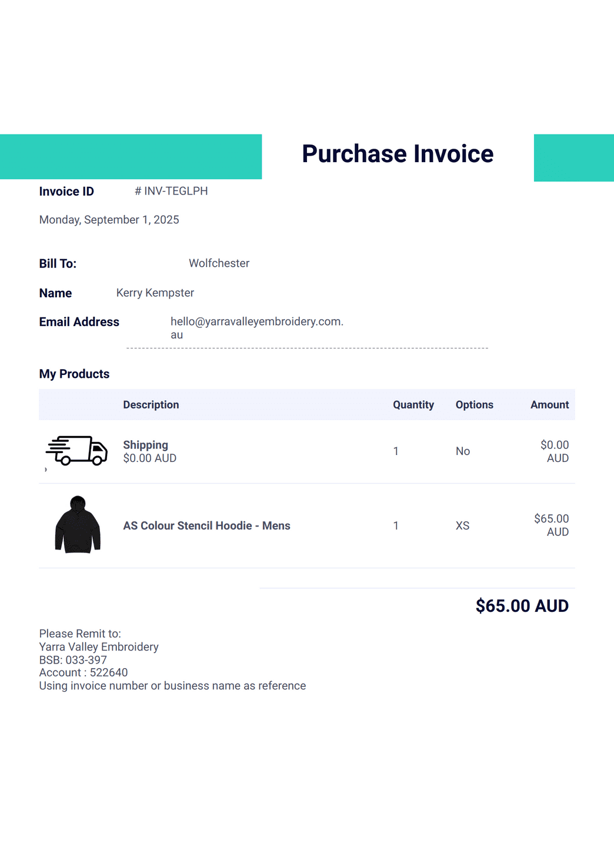The image size is (614, 868).
Task: Click the shipping truck icon
Action: pos(77,451)
